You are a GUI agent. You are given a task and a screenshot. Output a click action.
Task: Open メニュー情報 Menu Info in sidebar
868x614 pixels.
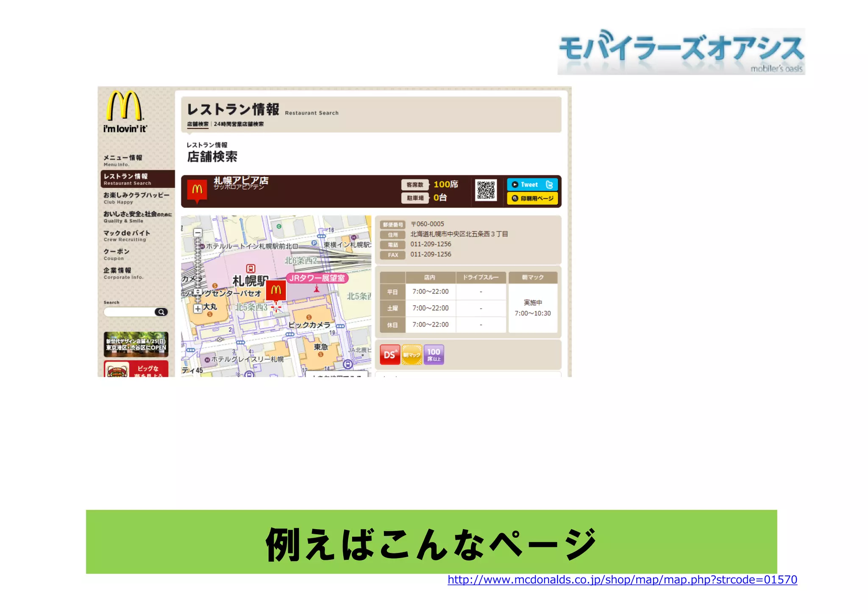(x=123, y=160)
